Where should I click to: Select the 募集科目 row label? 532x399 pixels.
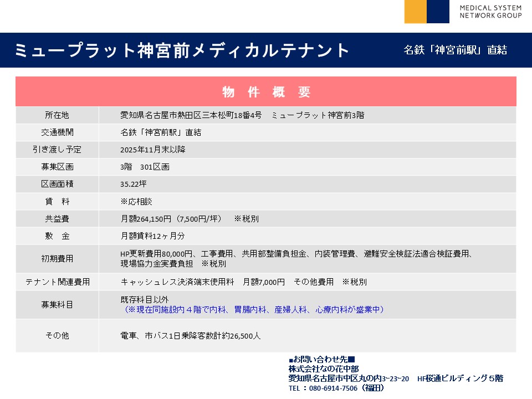coord(57,305)
